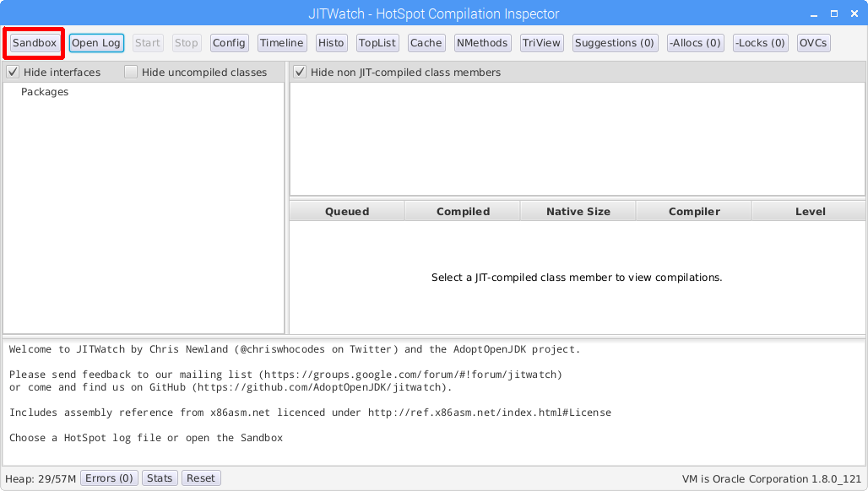Click the Heap: 29/57M status text
Viewport: 868px width, 491px height.
pyautogui.click(x=41, y=479)
